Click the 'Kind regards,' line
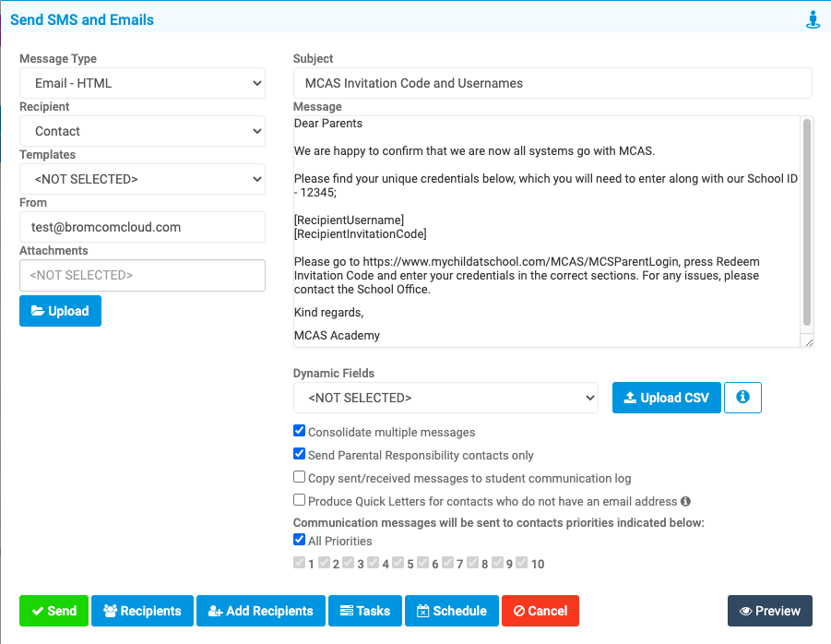Image resolution: width=831 pixels, height=644 pixels. (x=328, y=312)
